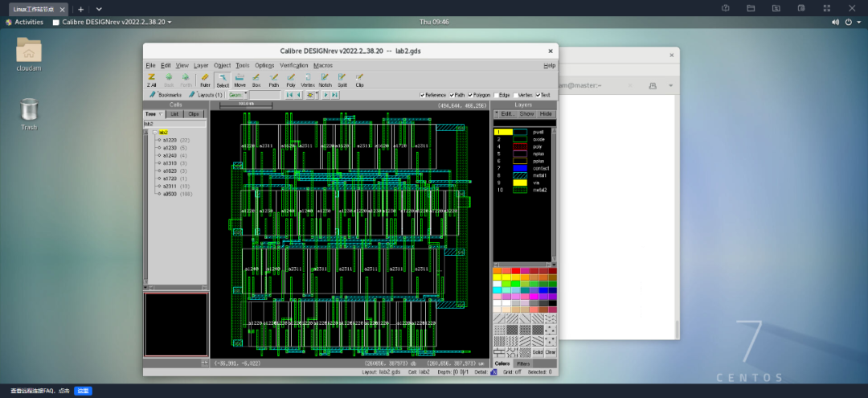Choose the Box drawing tool
Screen dimensions: 868x398
click(x=256, y=79)
